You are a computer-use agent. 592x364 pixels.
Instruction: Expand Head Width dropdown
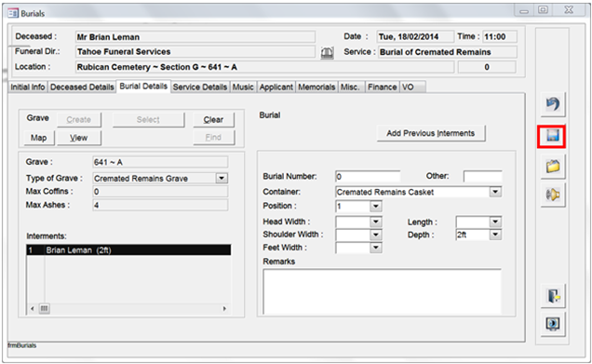[x=376, y=222]
